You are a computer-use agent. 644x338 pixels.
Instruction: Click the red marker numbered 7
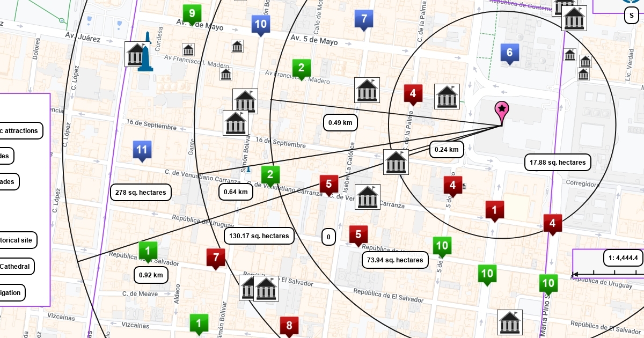point(216,258)
